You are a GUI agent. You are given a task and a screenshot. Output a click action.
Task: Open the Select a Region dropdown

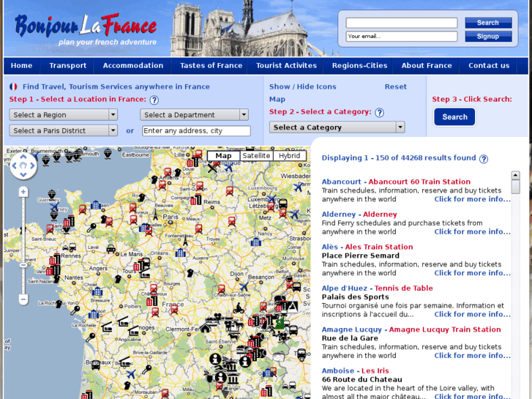coord(64,115)
